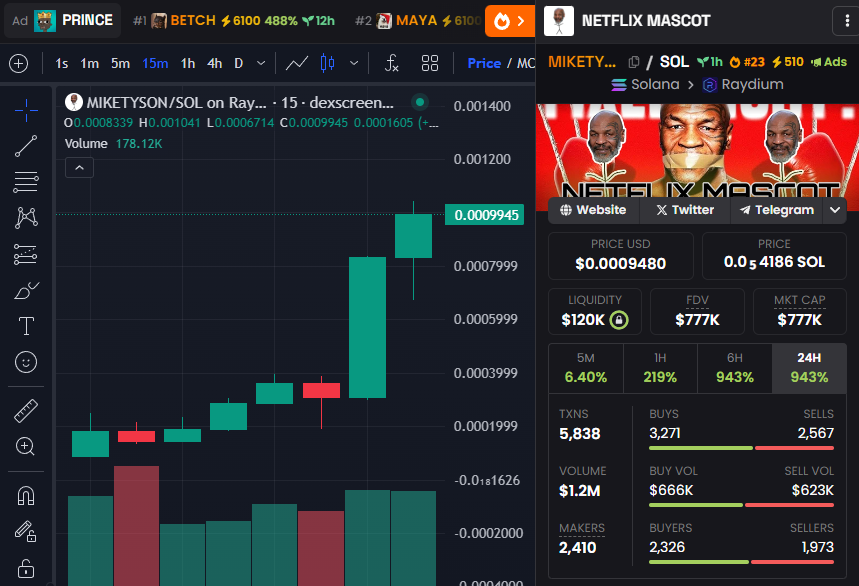Show the 5M price change stats

586,369
